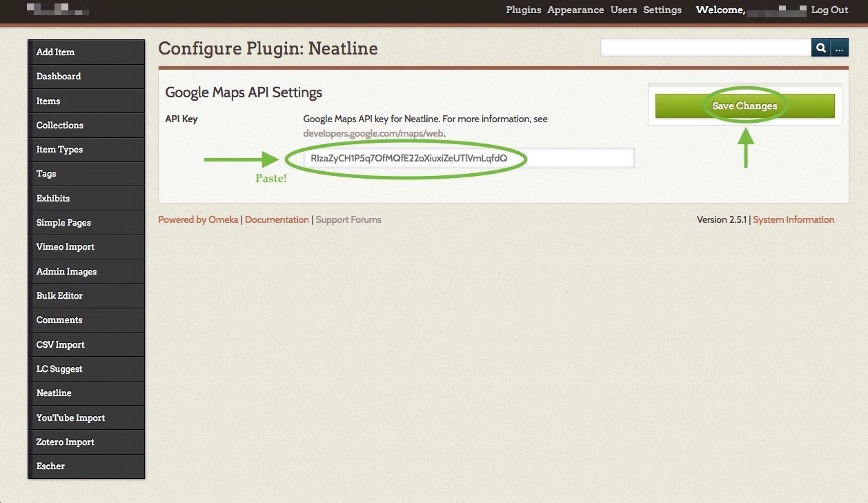Viewport: 868px width, 503px height.
Task: Follow the developers.google.com/maps/web link
Action: 374,133
